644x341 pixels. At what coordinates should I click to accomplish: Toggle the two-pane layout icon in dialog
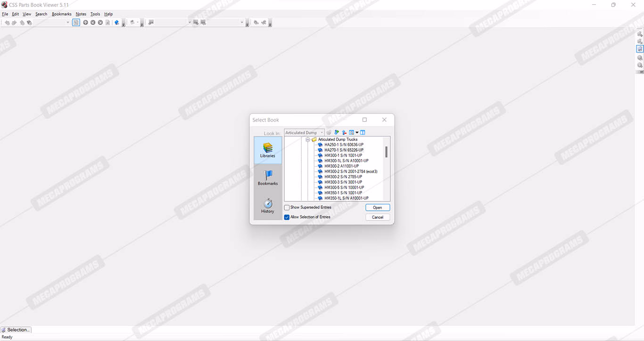363,133
